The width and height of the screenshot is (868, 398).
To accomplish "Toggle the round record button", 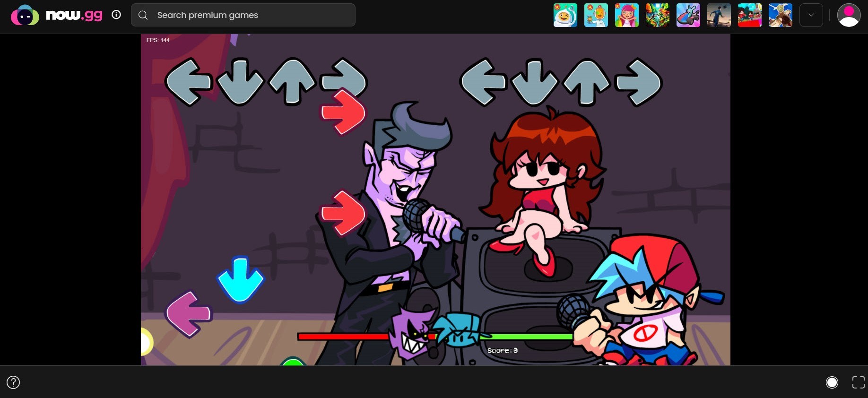I will point(832,382).
